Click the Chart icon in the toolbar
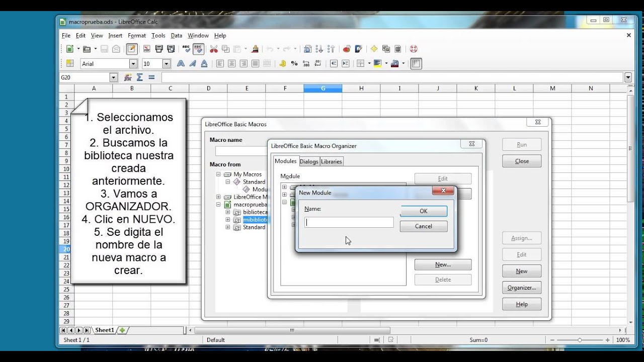The height and width of the screenshot is (362, 644). pos(347,49)
